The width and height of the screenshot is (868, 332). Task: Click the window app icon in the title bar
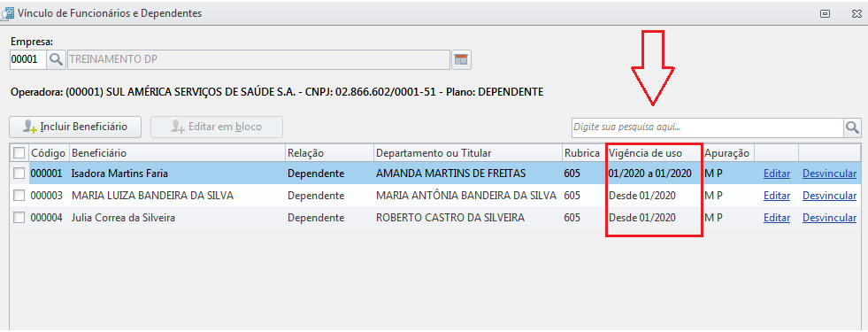pos(6,12)
